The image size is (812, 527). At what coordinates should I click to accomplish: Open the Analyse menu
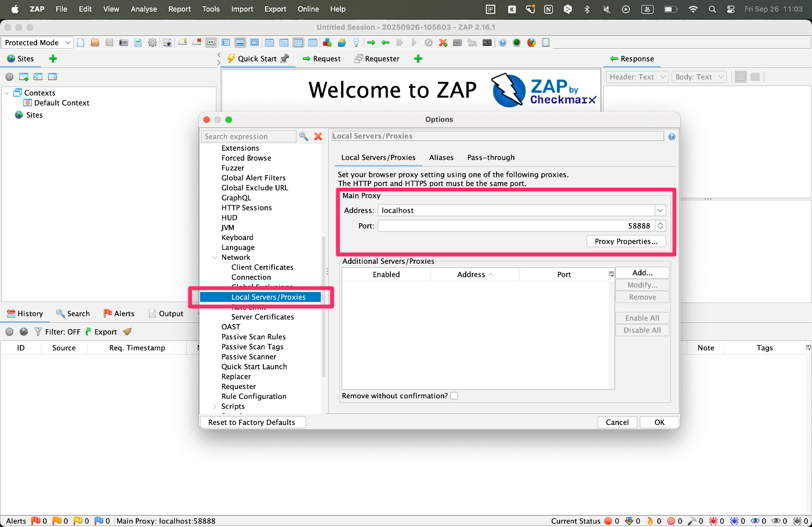click(144, 9)
